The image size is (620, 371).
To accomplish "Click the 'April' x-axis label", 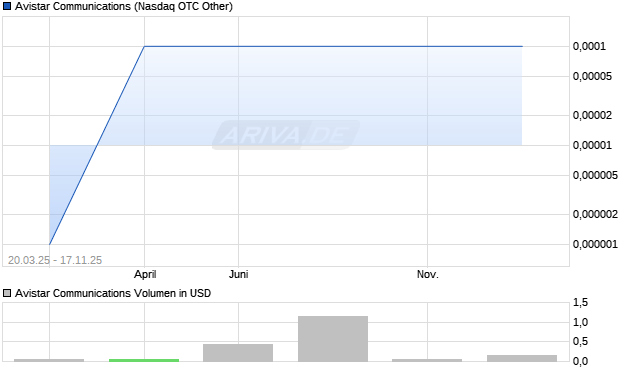I will [x=145, y=274].
